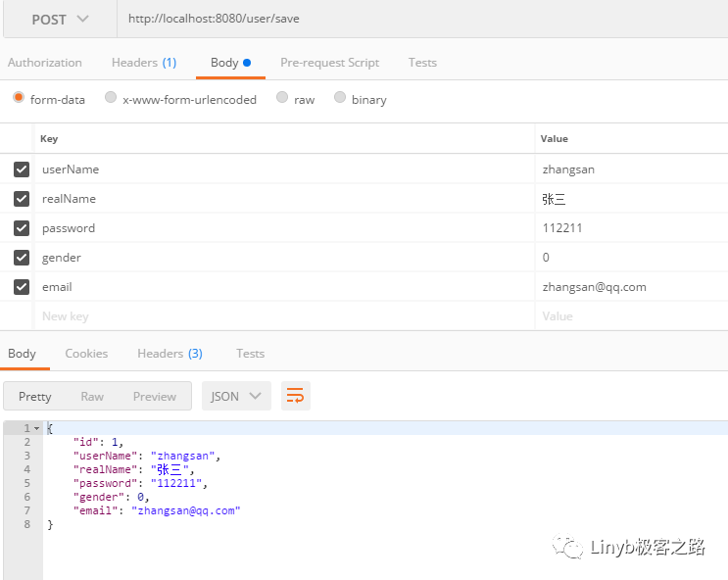Open the request Headers (1) tab
728x580 pixels.
[144, 63]
